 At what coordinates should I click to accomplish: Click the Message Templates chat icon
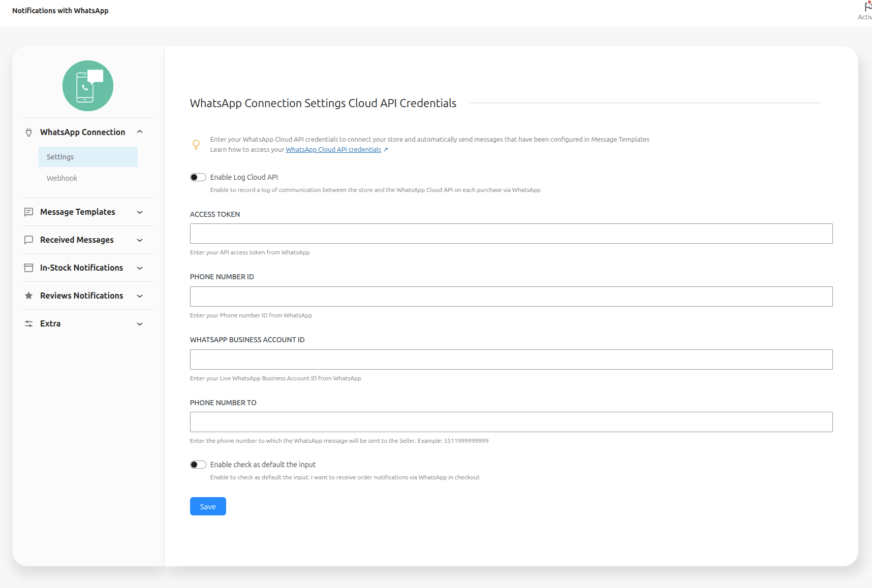(29, 212)
